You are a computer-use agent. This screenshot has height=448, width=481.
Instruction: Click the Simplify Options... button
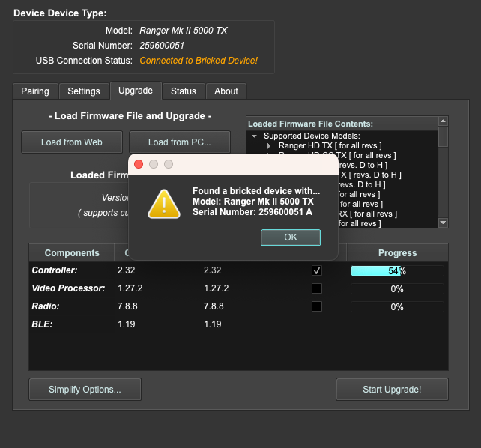click(x=85, y=390)
